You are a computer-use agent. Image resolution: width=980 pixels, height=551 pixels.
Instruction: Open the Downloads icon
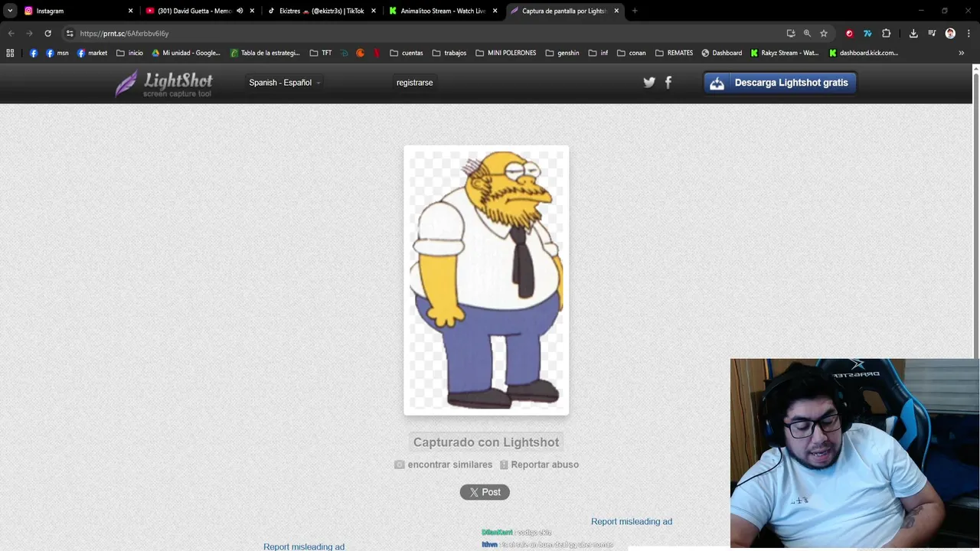click(x=913, y=34)
